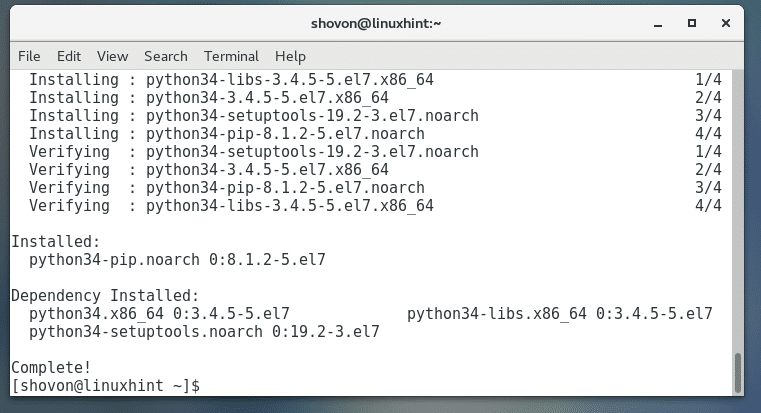This screenshot has height=413, width=761.
Task: Click the first Installing python34-libs line
Action: tap(231, 80)
